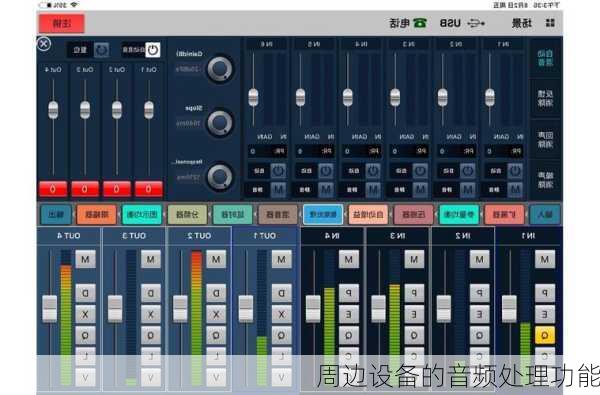Toggle auto power button on IN 2 channel

pos(467,171)
